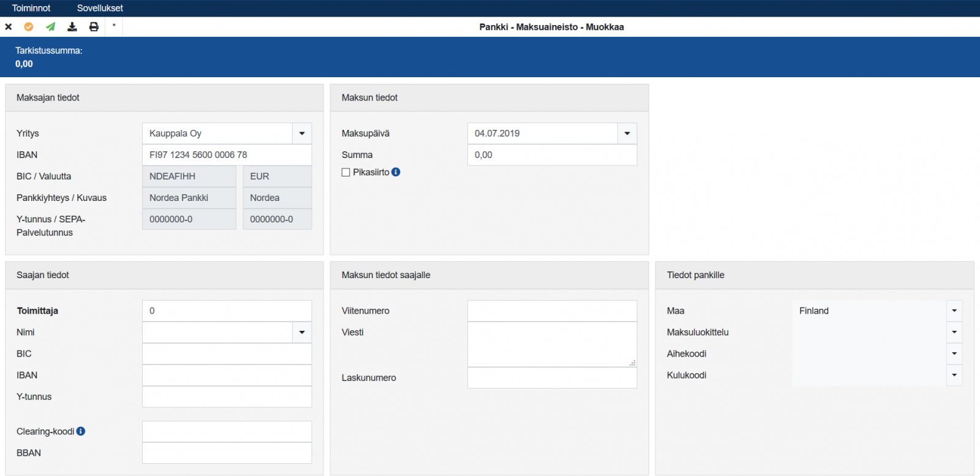Click the printer icon
The image size is (980, 476).
coord(94,27)
